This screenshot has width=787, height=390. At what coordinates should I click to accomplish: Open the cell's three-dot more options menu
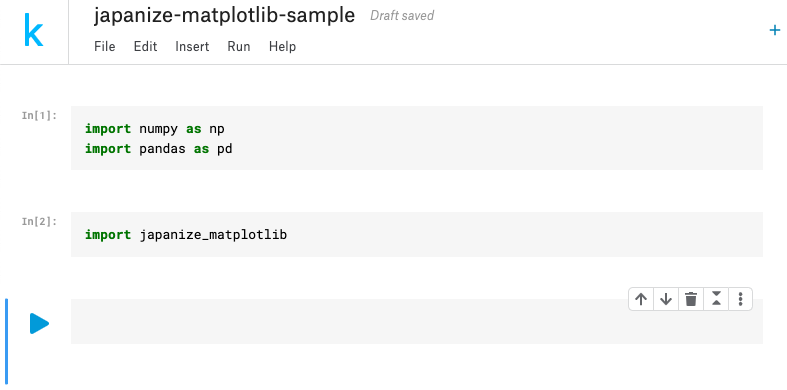click(740, 299)
